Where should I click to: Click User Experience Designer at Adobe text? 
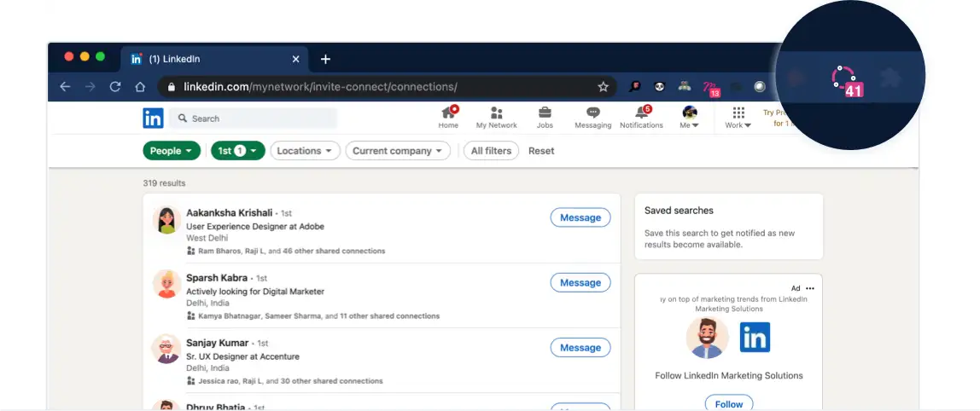[255, 227]
